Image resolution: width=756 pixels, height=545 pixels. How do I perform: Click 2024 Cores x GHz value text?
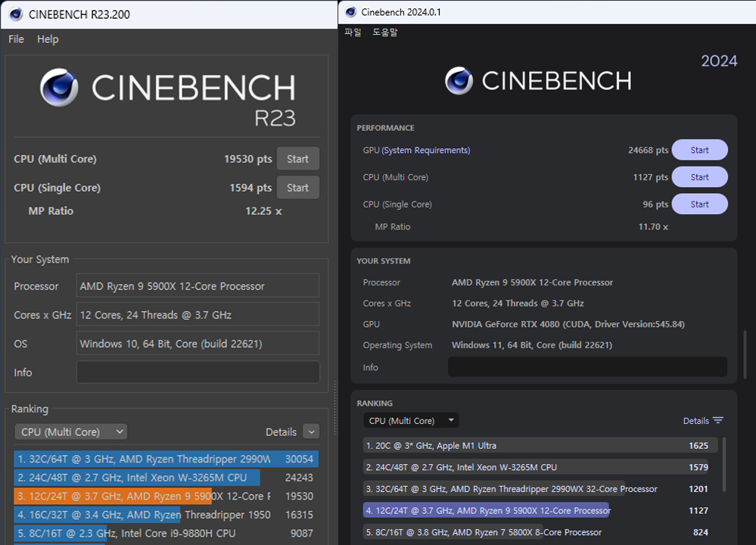pyautogui.click(x=518, y=303)
